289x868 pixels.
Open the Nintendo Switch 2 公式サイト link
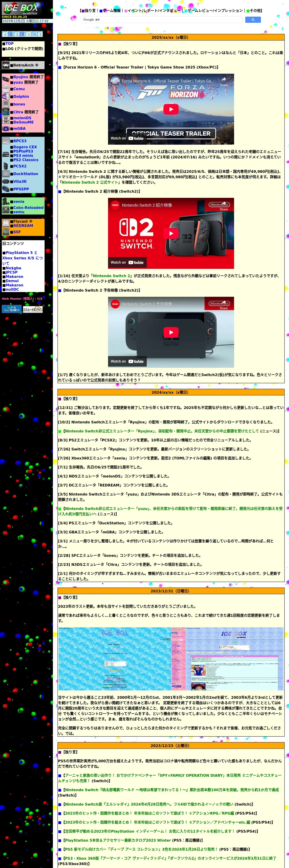[90, 182]
